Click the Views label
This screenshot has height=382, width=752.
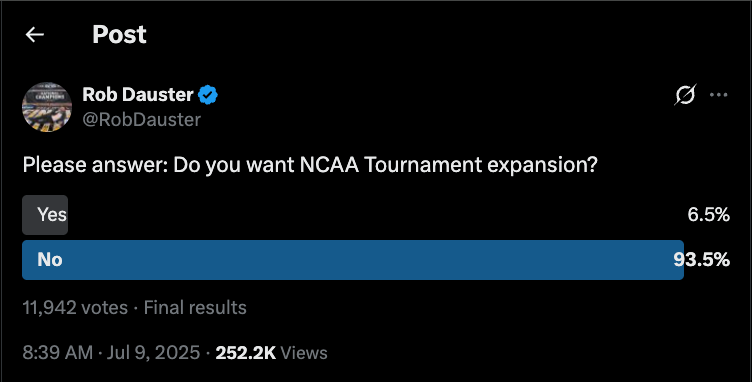tap(304, 353)
